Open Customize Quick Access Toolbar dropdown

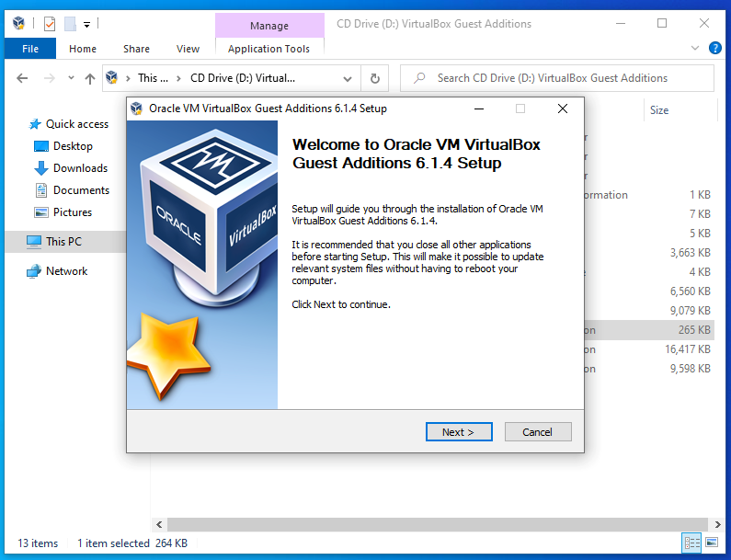86,24
